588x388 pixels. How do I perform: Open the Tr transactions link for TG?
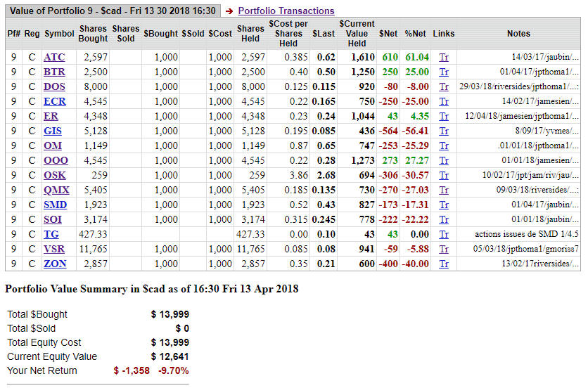pyautogui.click(x=444, y=234)
